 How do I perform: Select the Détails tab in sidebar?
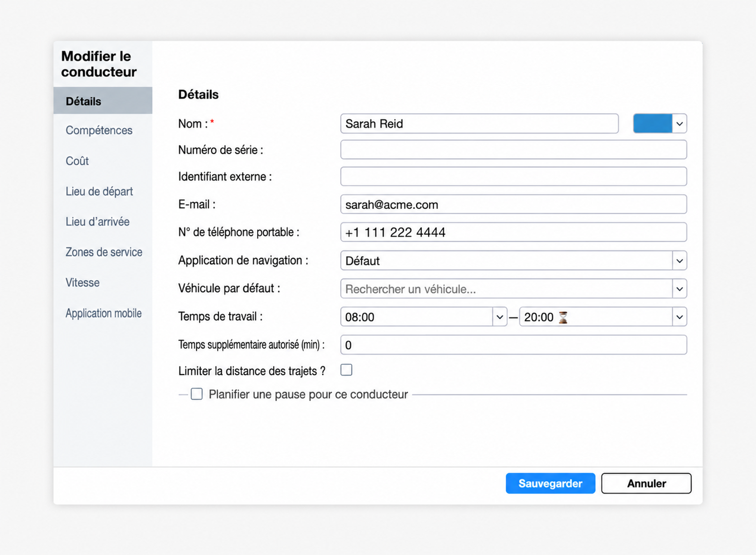pyautogui.click(x=103, y=101)
